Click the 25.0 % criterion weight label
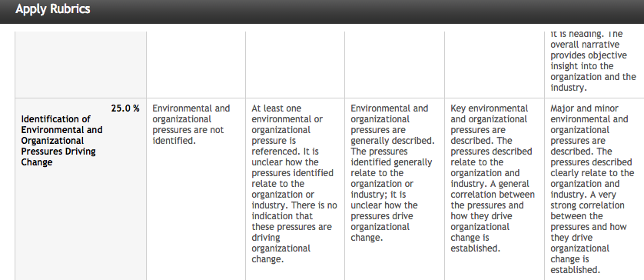Screen dimensions: 644x280 click(x=125, y=108)
